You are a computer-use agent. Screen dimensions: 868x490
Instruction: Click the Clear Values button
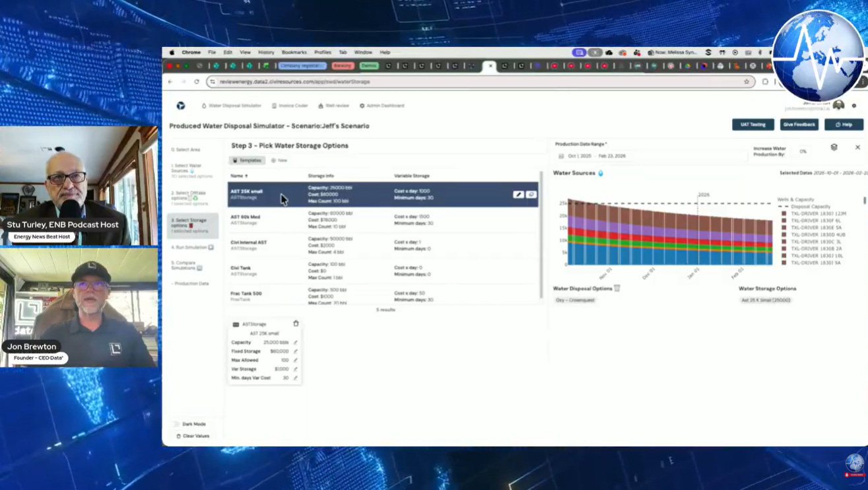click(x=193, y=436)
